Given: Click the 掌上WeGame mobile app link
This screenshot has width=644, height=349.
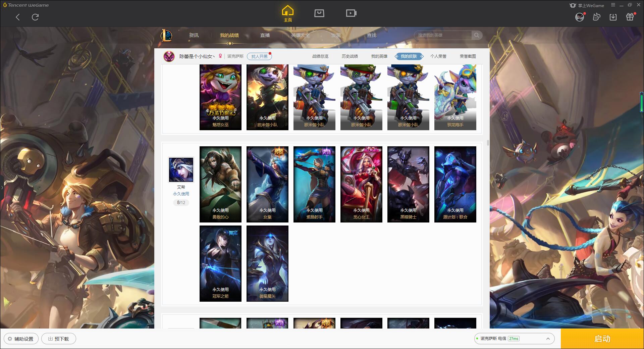Looking at the screenshot, I should [x=587, y=5].
